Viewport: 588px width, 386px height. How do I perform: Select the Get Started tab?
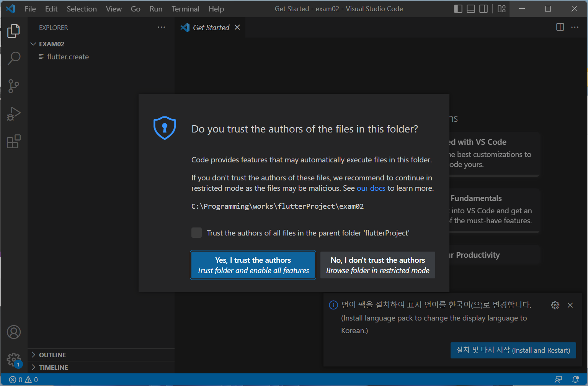[211, 28]
